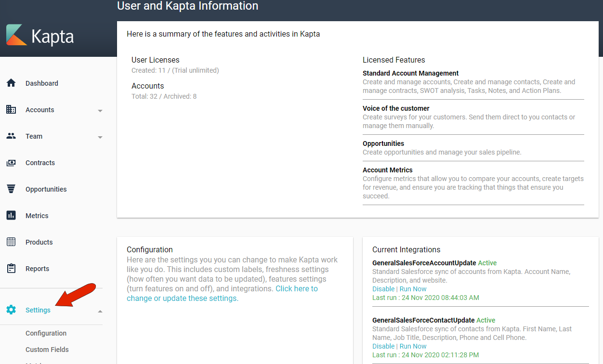Run Now for GeneralSalesForceAccountUpdate

point(413,288)
